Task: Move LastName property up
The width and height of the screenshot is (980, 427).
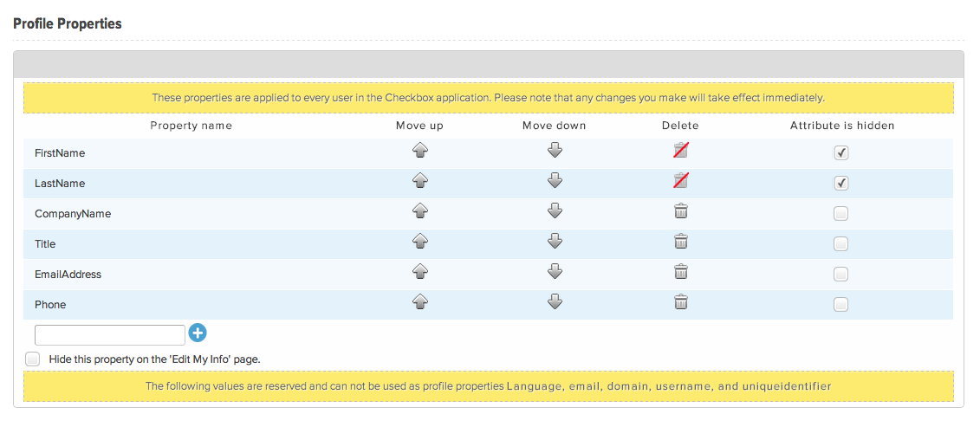Action: click(420, 181)
